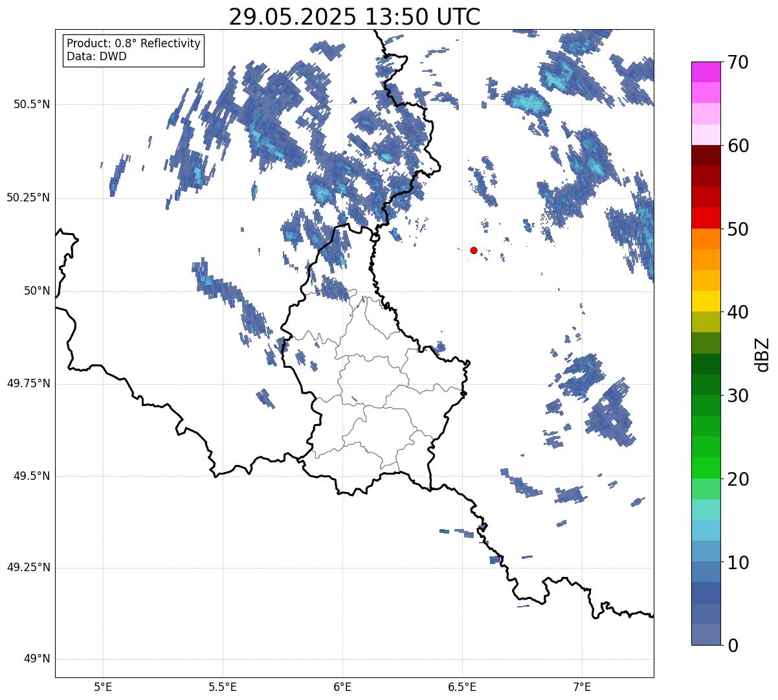Click the latitude label "49.25°N"
The image size is (778, 700).
click(x=28, y=568)
